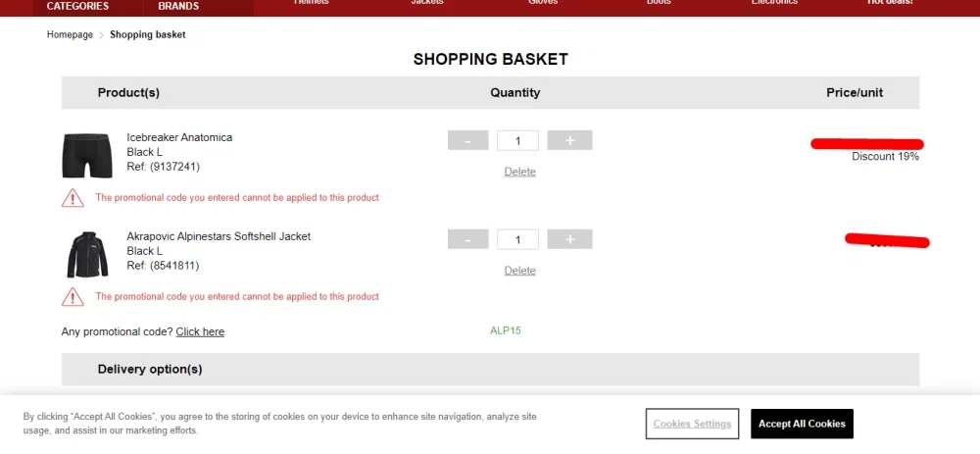Image resolution: width=980 pixels, height=454 pixels.
Task: Focus the Icebreaker Anatomica quantity field
Action: 517,140
